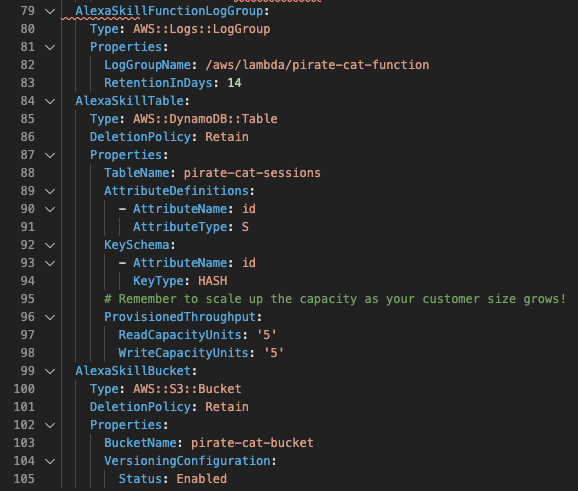
Task: Click Retain value on line 101
Action: pos(227,407)
